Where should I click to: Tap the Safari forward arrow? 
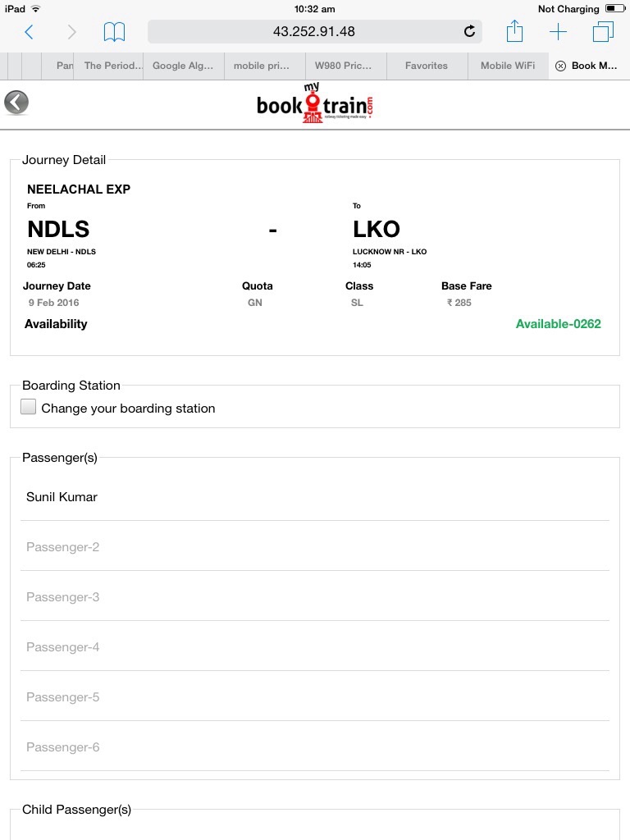pos(71,32)
